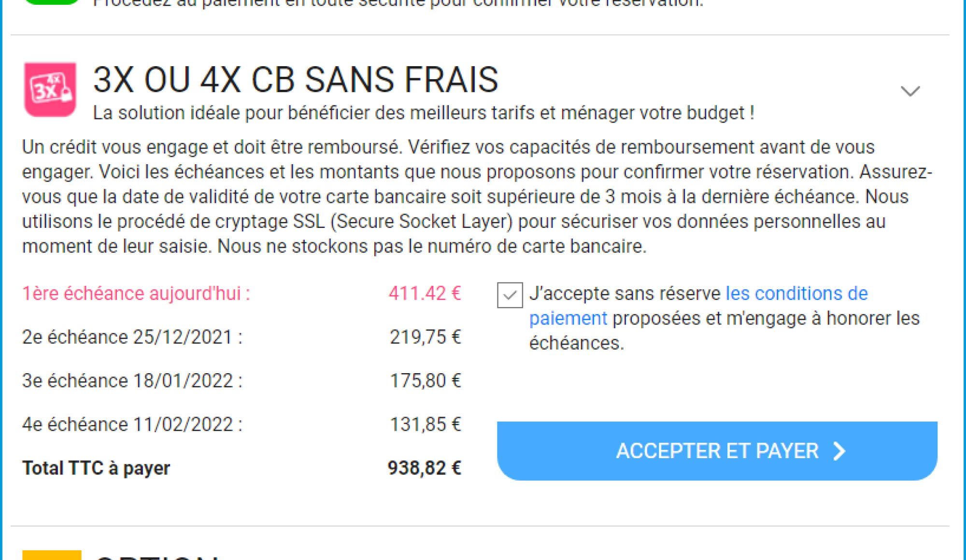Click the arrow icon inside Accepter et Payer
The image size is (966, 560).
[x=840, y=451]
